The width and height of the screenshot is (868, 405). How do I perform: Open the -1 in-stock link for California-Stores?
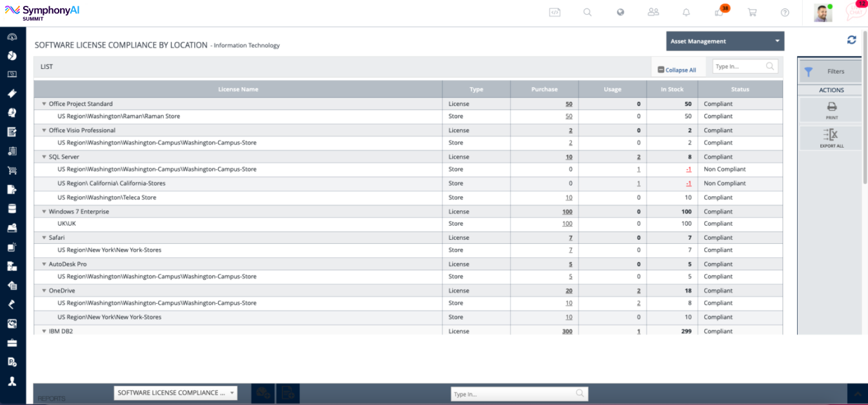689,183
